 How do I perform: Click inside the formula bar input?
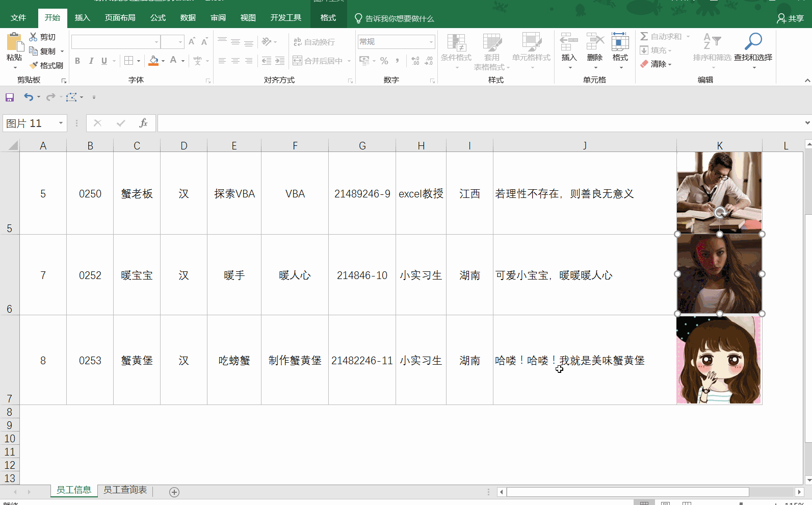coord(480,123)
